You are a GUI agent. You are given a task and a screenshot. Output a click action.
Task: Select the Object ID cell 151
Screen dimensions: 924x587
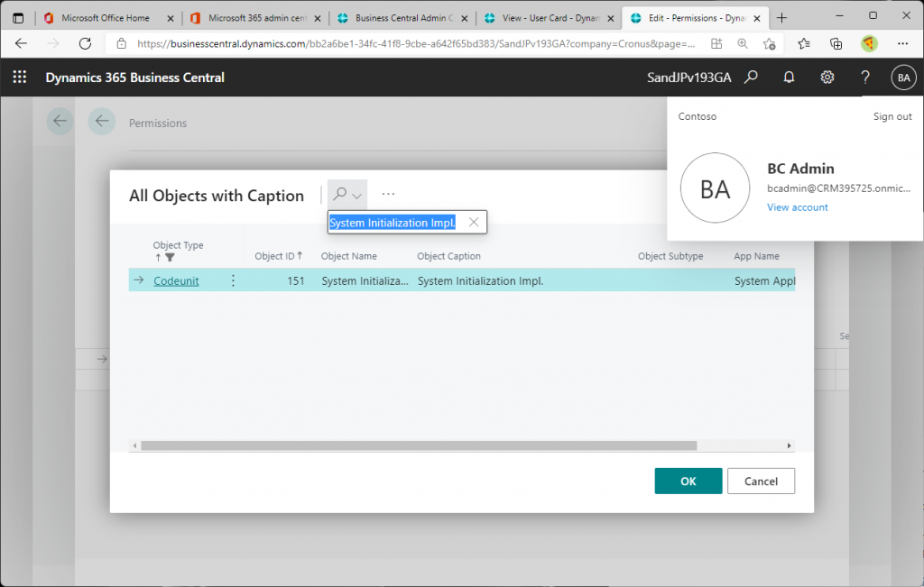pos(296,280)
